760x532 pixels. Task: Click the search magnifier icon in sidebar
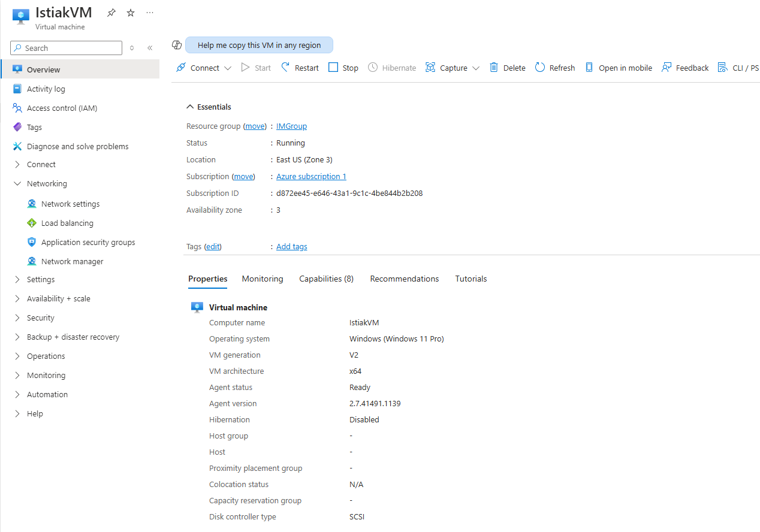18,48
